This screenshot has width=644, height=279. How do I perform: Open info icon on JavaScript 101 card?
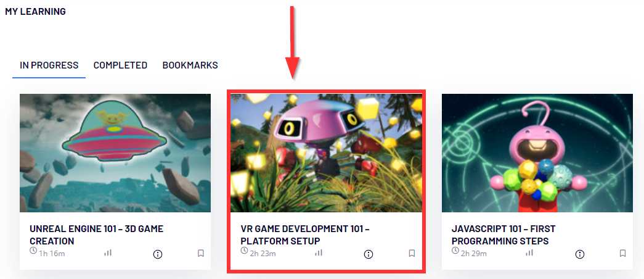580,254
